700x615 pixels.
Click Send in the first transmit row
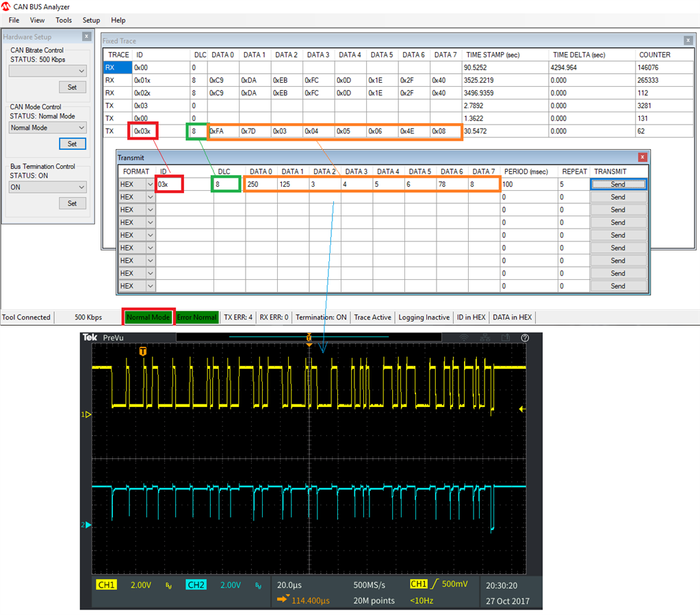[x=618, y=185]
